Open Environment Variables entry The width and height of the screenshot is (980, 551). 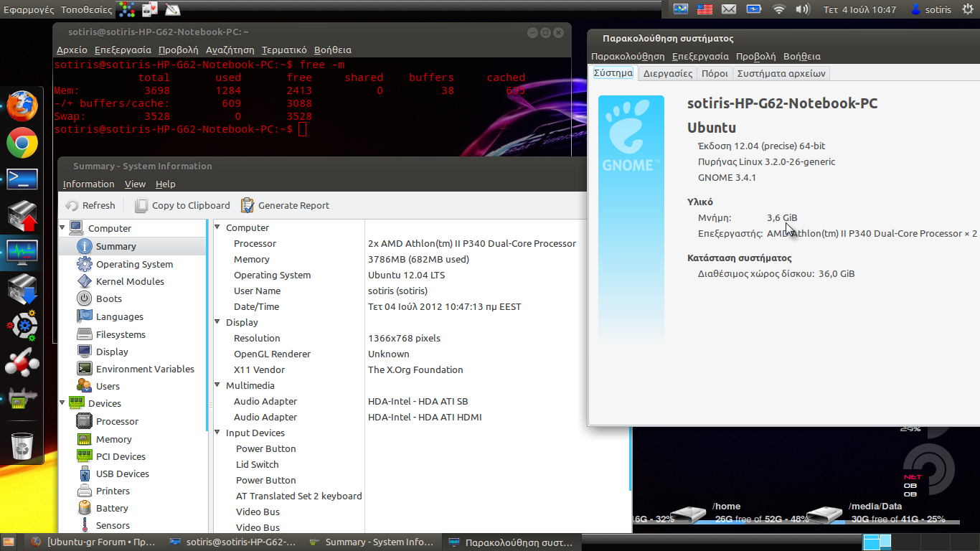[136, 369]
